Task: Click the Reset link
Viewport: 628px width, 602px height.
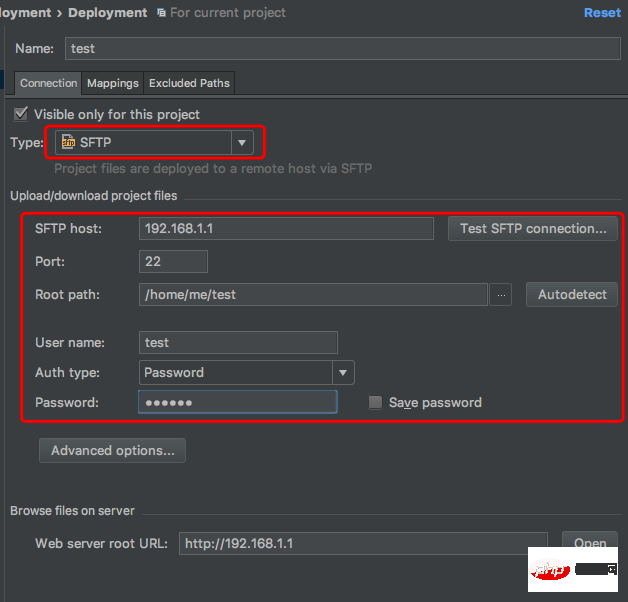Action: [602, 13]
